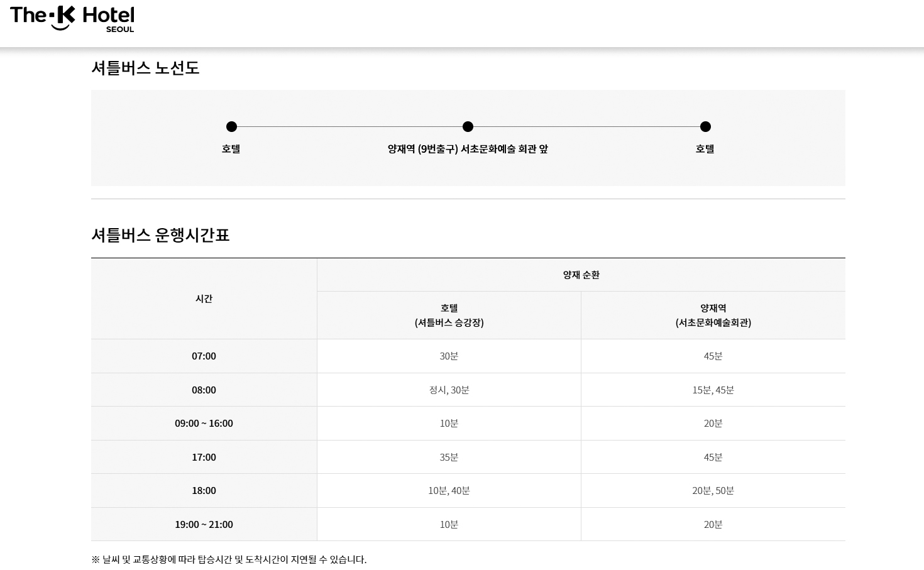Click the last route dot at the final 호텔 stop

pos(705,127)
